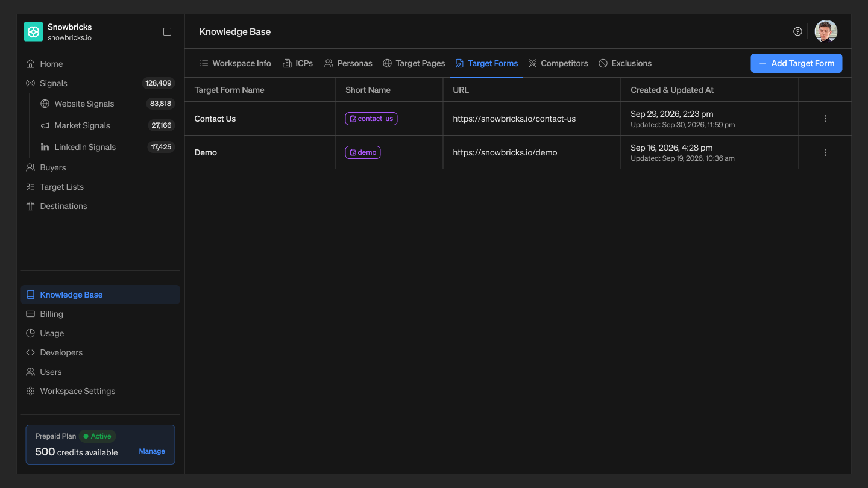Click the 128,409 Signals count badge

click(x=159, y=83)
